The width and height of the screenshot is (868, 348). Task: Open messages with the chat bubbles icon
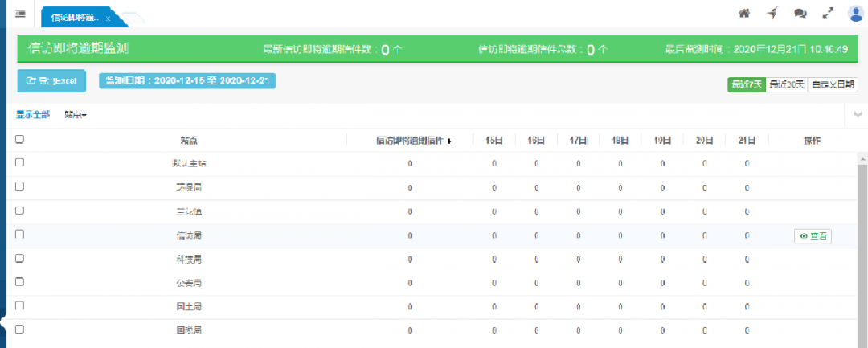pyautogui.click(x=800, y=13)
